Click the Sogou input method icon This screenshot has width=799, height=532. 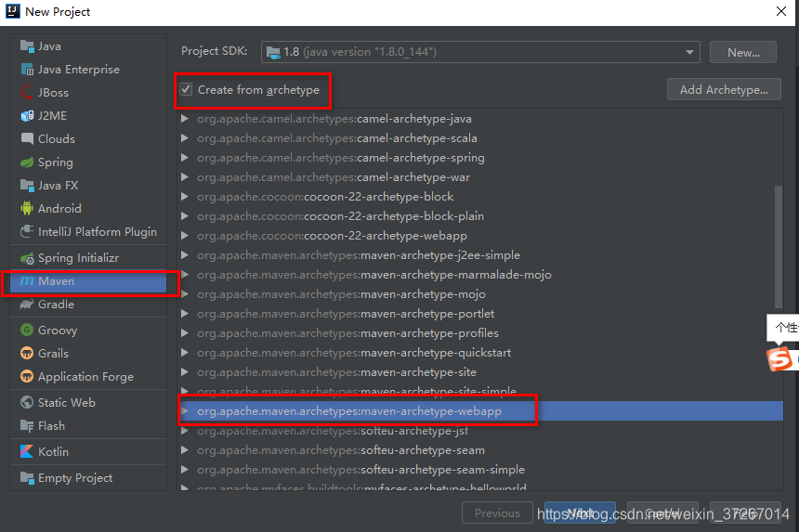pyautogui.click(x=779, y=359)
